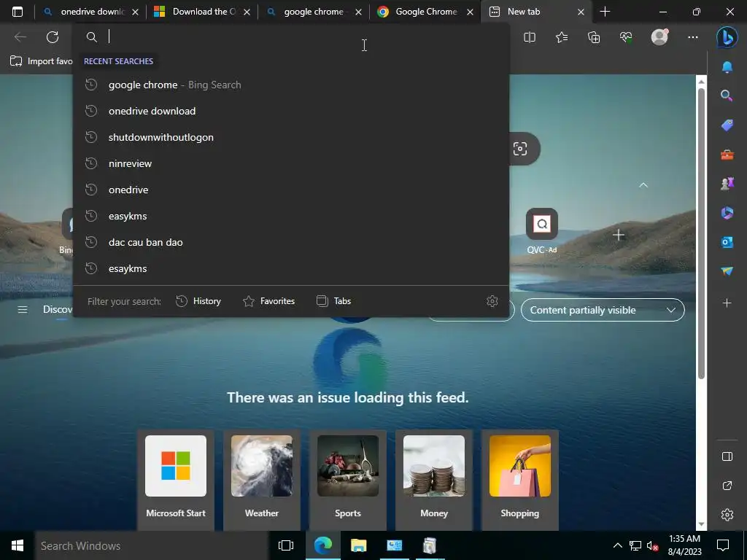Image resolution: width=747 pixels, height=560 pixels.
Task: Open Task View on the taskbar
Action: pos(286,545)
